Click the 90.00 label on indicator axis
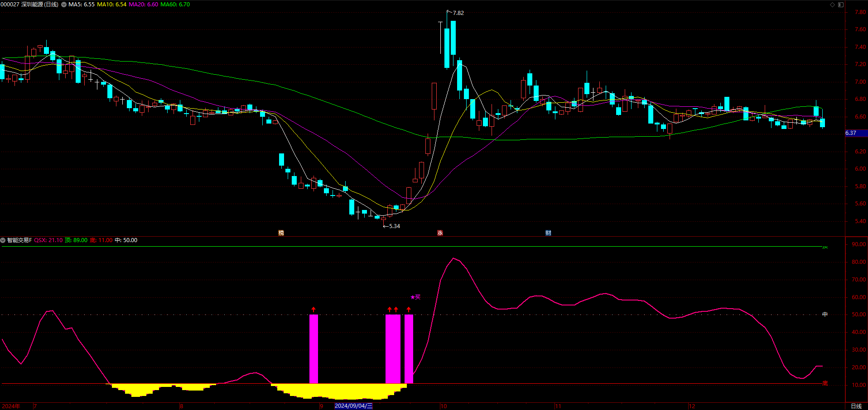This screenshot has width=868, height=410. pos(859,244)
